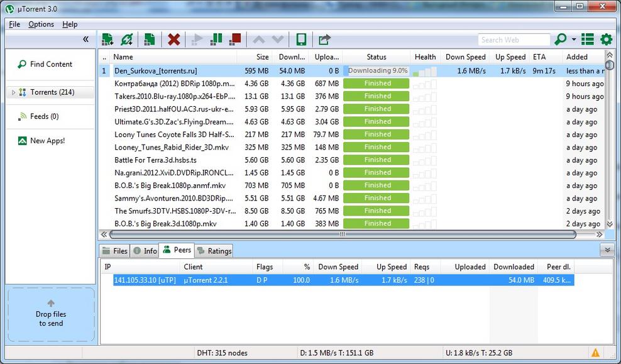Screen dimensions: 621x364
Task: Click the Create New Torrent icon
Action: 150,39
